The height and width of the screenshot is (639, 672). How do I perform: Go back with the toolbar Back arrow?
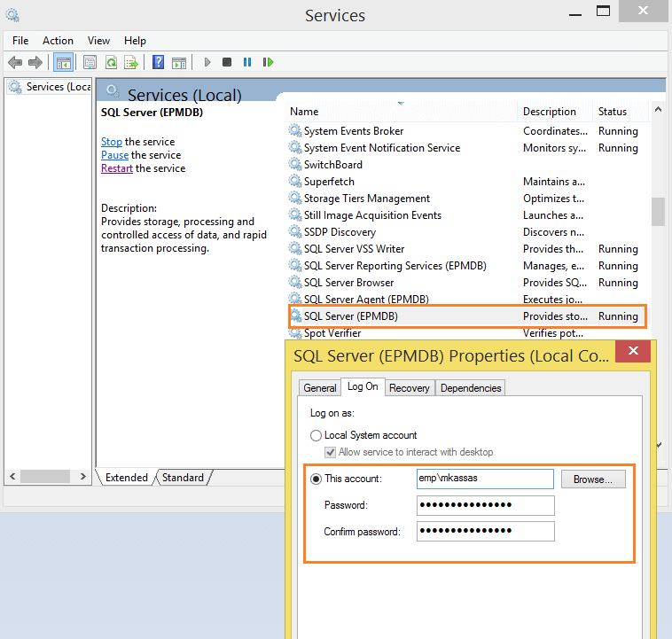point(15,63)
